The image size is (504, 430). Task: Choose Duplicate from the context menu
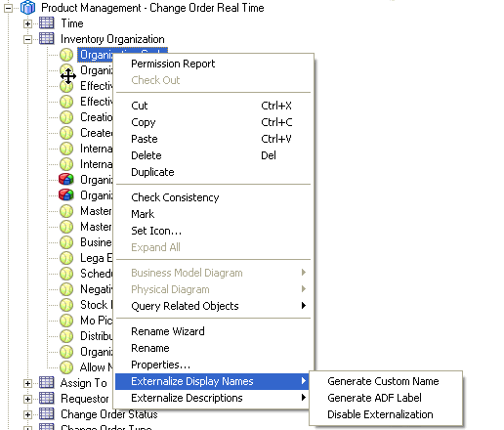(152, 172)
